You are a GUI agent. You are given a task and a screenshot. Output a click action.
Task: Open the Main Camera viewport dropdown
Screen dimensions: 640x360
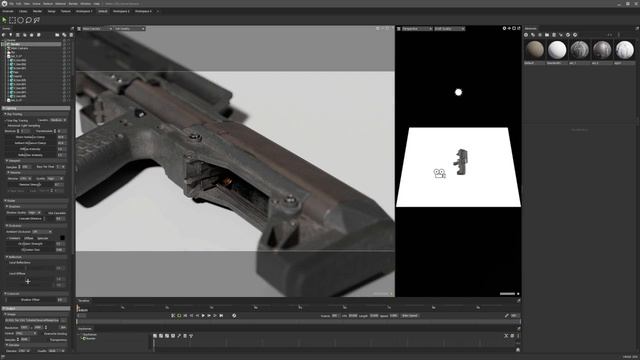[x=97, y=29]
